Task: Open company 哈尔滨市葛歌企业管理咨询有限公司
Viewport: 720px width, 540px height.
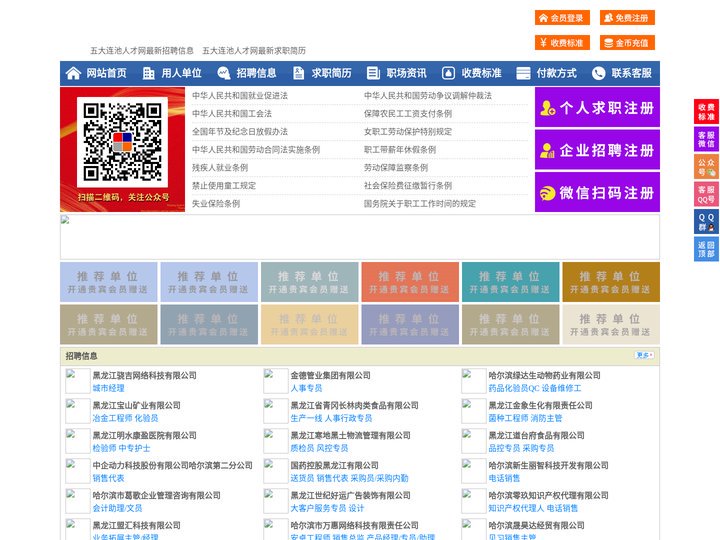Action: tap(157, 495)
